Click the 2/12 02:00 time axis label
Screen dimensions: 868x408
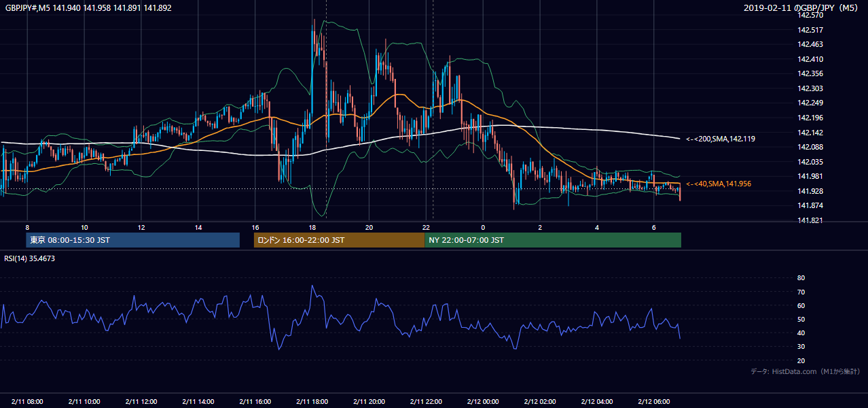pos(540,402)
